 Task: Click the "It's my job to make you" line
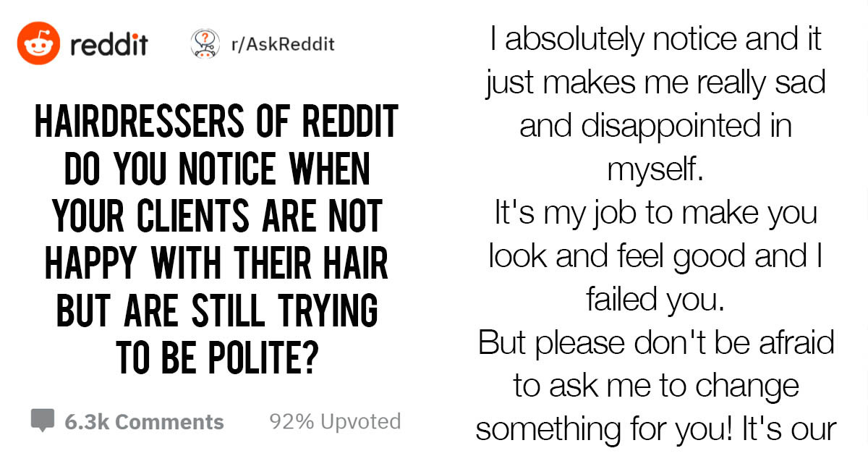click(x=655, y=214)
